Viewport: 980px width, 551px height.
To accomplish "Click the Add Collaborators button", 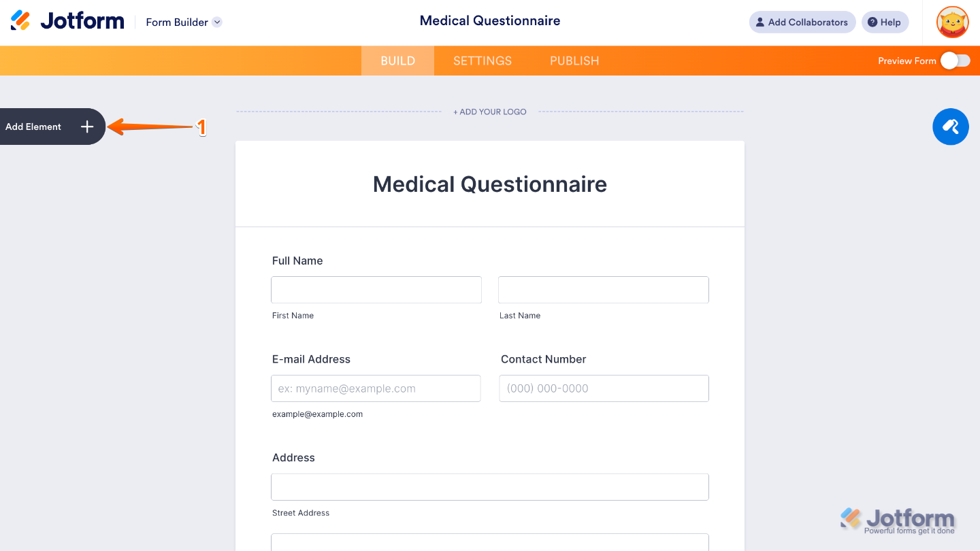I will (802, 22).
